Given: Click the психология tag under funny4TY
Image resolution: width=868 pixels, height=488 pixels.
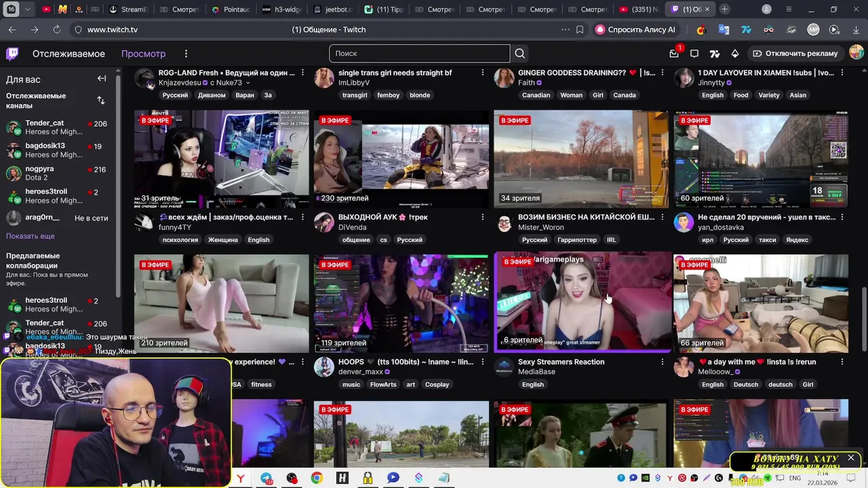Looking at the screenshot, I should point(180,240).
